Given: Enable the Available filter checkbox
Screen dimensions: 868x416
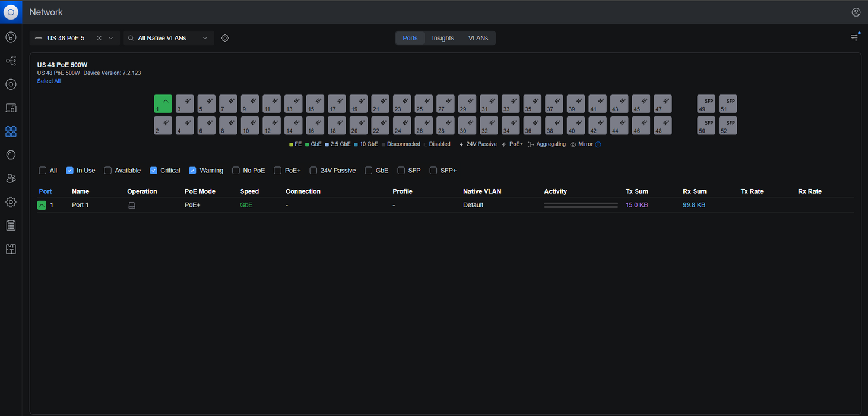Looking at the screenshot, I should [108, 171].
